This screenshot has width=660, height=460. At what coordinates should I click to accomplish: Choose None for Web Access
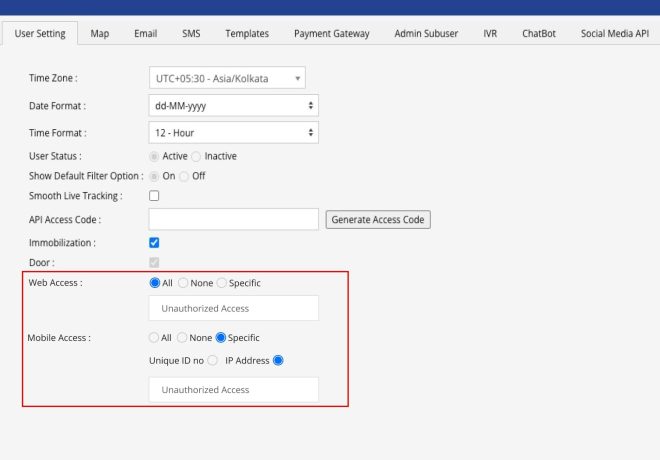coord(183,283)
